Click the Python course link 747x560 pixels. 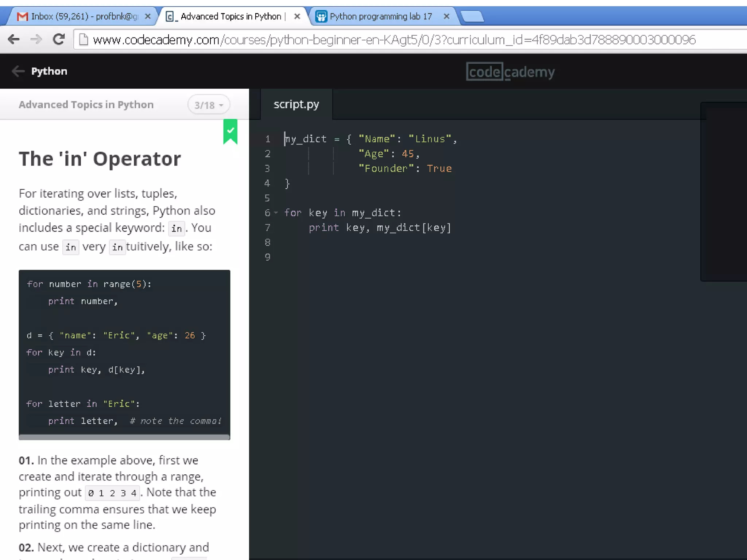[x=49, y=71]
